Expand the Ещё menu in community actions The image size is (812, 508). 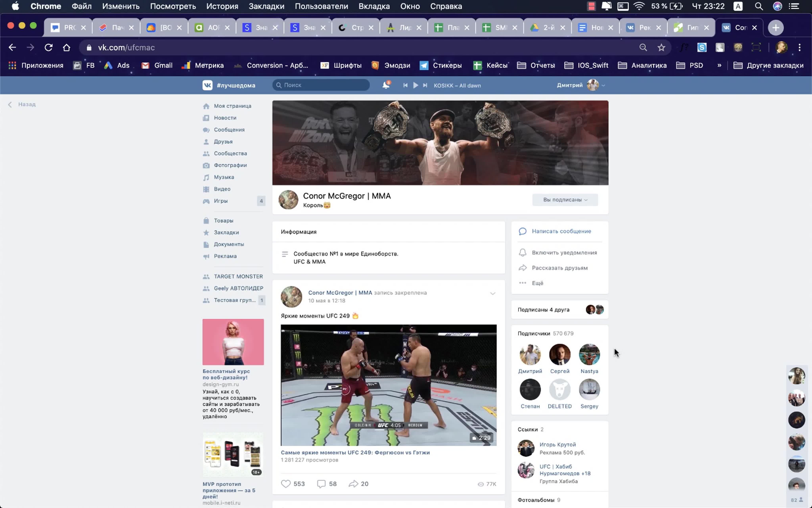click(537, 283)
